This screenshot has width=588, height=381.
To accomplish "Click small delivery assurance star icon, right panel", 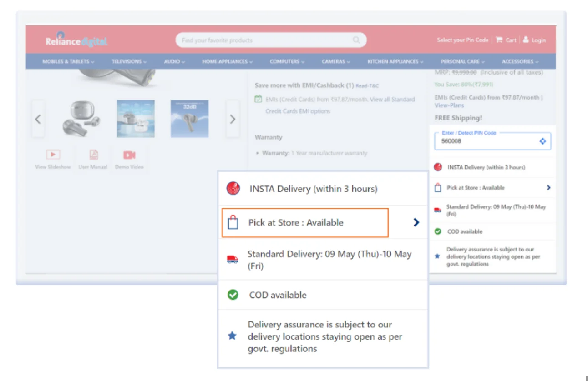I will tap(437, 256).
